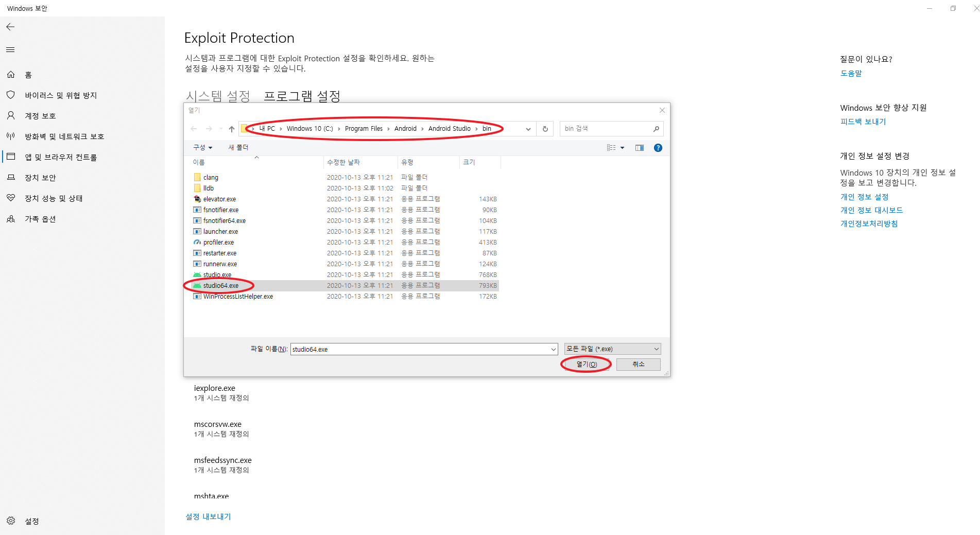Click the Up one level arrow in dialog
This screenshot has width=980, height=535.
(232, 129)
